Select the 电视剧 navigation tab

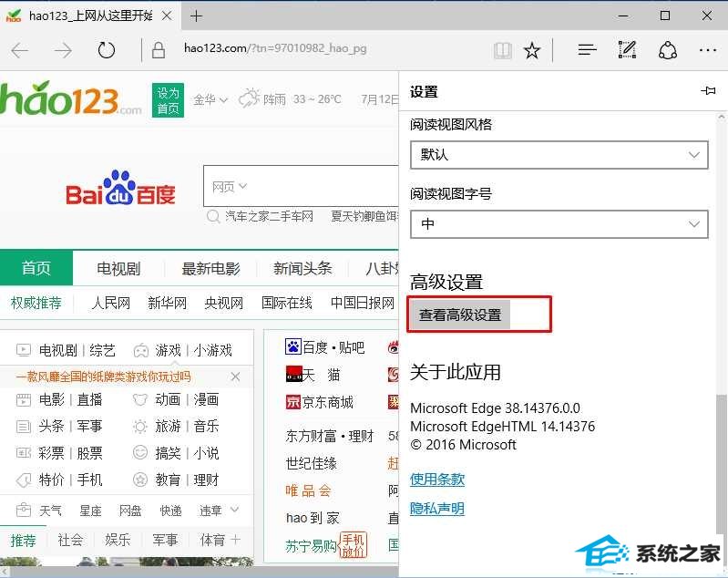click(x=118, y=268)
